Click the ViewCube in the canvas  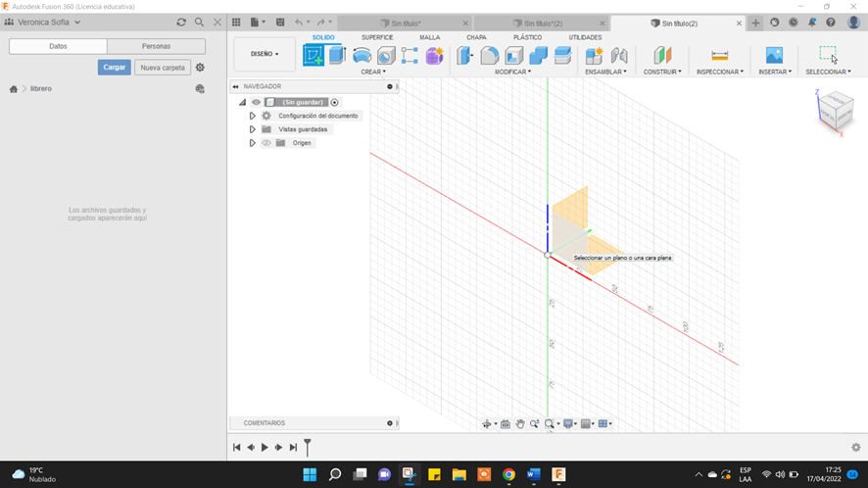pyautogui.click(x=836, y=113)
